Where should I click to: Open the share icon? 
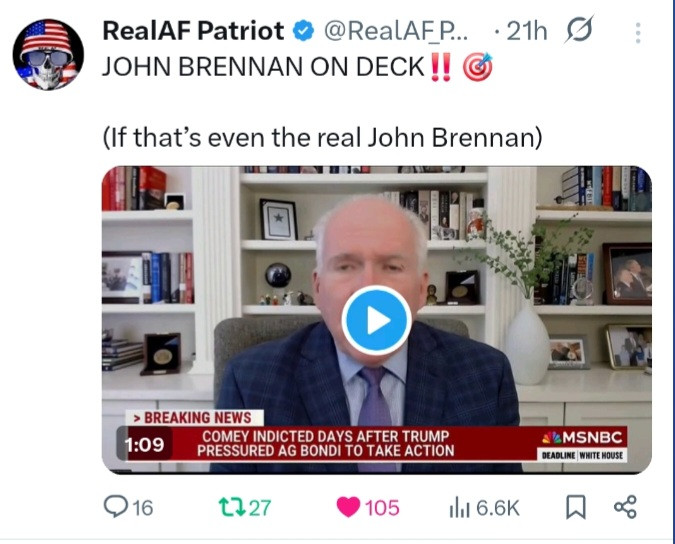(625, 507)
